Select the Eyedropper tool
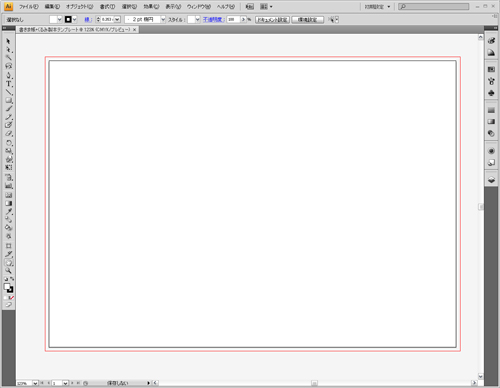 coord(9,211)
